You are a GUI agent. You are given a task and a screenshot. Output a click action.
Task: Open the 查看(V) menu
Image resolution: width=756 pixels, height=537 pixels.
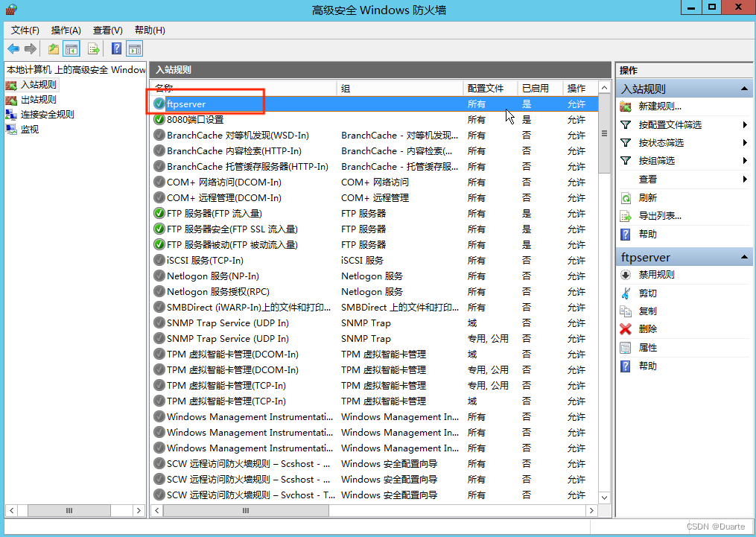pyautogui.click(x=107, y=31)
